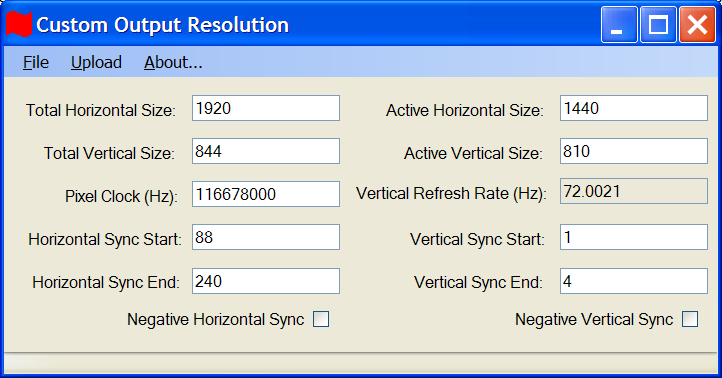Click the Active Horizontal Size field
The height and width of the screenshot is (378, 722).
pyautogui.click(x=634, y=108)
